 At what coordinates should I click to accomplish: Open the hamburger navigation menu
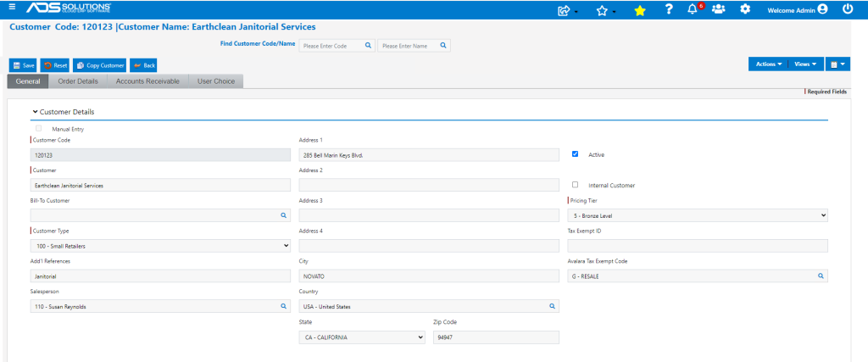[12, 7]
